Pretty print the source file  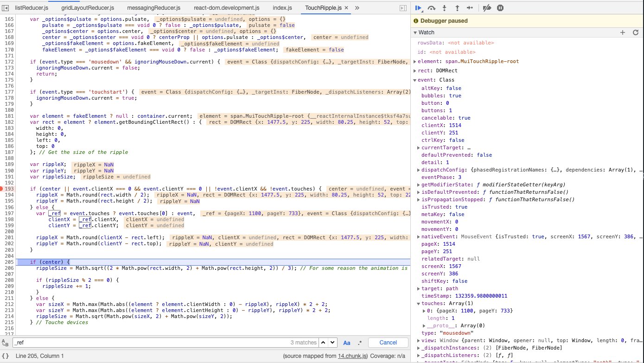click(x=5, y=356)
